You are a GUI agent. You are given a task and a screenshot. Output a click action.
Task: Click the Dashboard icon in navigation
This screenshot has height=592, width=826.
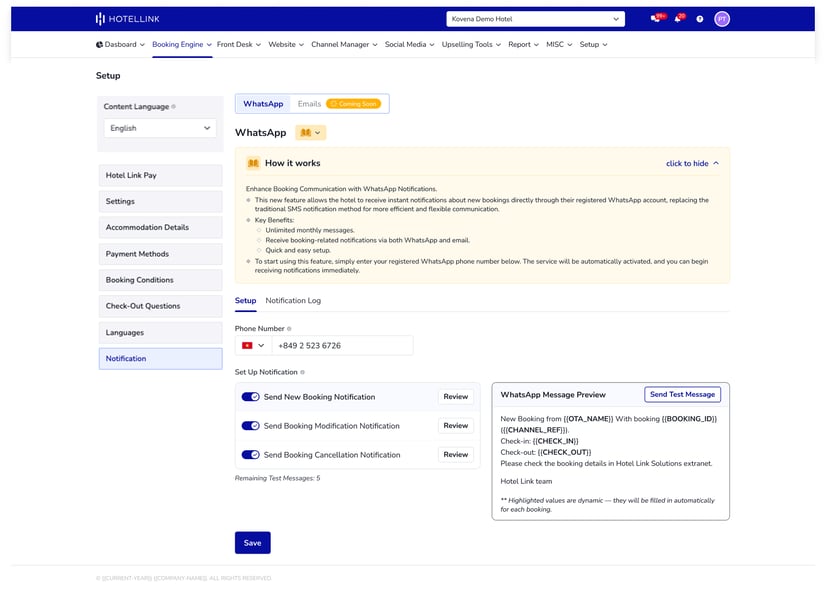tap(100, 45)
